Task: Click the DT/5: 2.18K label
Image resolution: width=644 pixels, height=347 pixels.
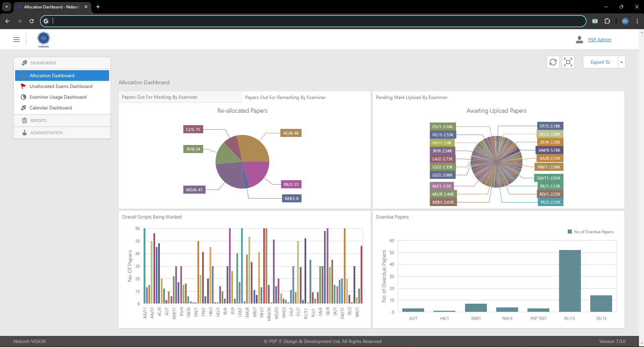Action: (x=550, y=126)
